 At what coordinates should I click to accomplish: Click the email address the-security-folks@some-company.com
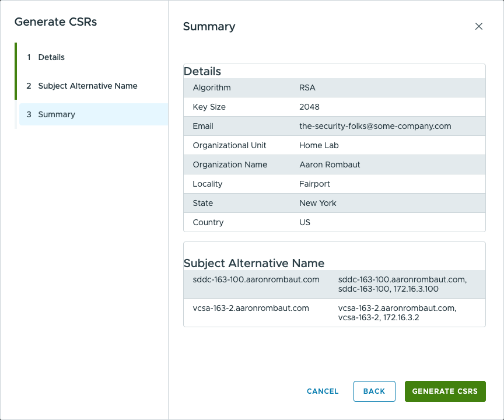click(375, 126)
